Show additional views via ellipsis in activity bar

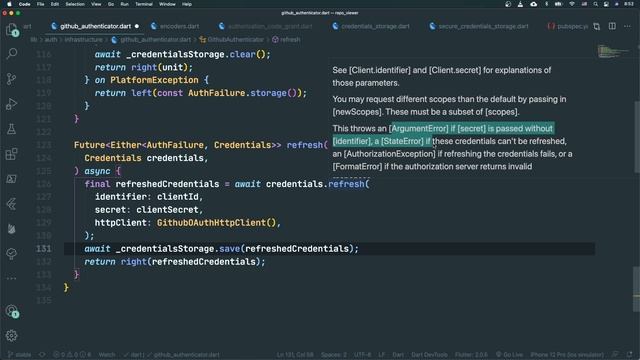pyautogui.click(x=12, y=279)
